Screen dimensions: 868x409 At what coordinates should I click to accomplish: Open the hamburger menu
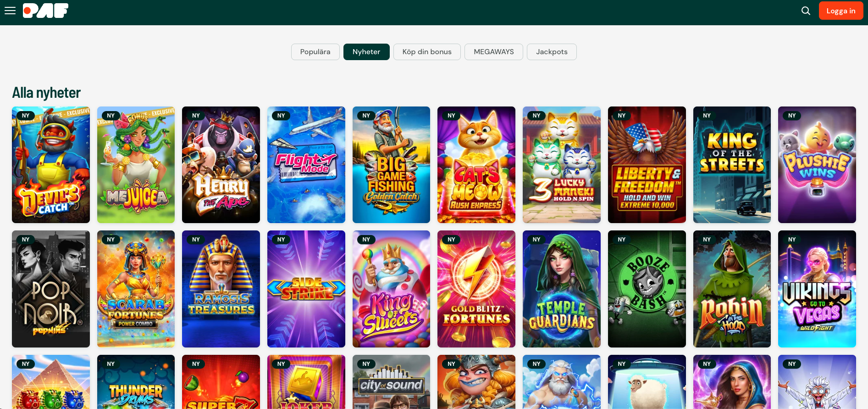pyautogui.click(x=10, y=11)
